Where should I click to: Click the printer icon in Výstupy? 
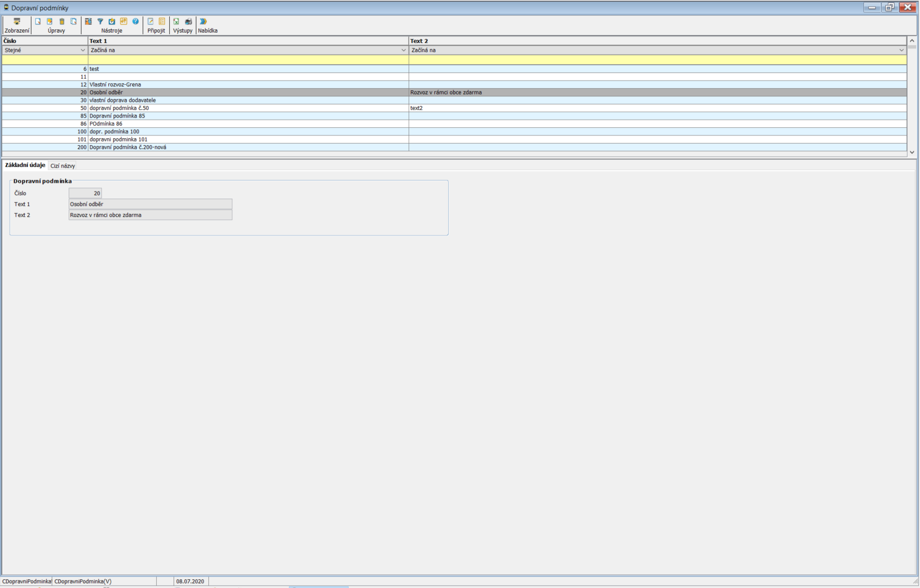[x=188, y=22]
